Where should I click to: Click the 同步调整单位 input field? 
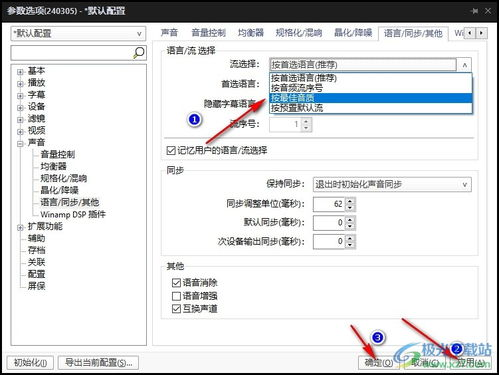(x=329, y=204)
